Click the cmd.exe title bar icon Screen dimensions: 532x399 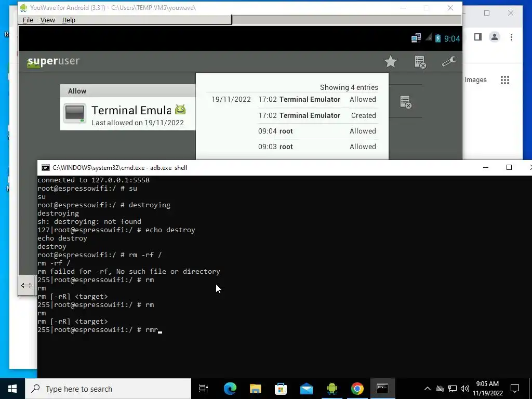pyautogui.click(x=46, y=168)
